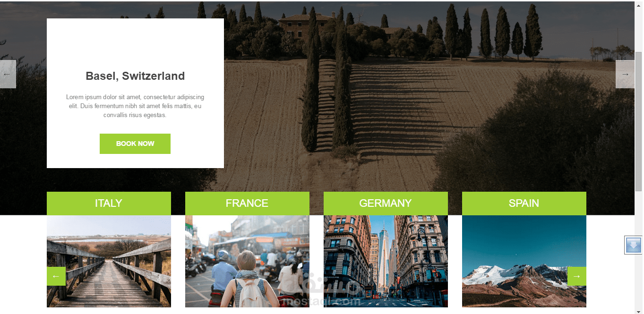Image resolution: width=644 pixels, height=314 pixels.
Task: Go to previous destination in carousel
Action: coord(56,276)
